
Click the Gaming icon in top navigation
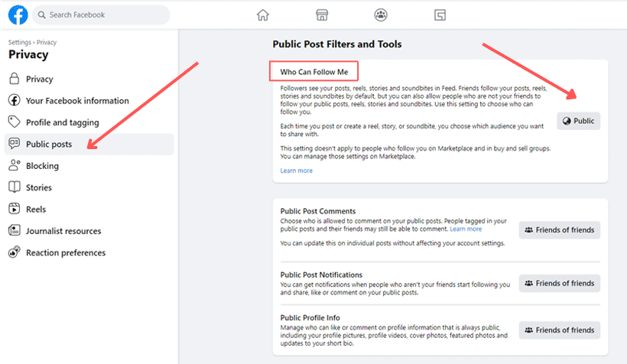click(440, 15)
